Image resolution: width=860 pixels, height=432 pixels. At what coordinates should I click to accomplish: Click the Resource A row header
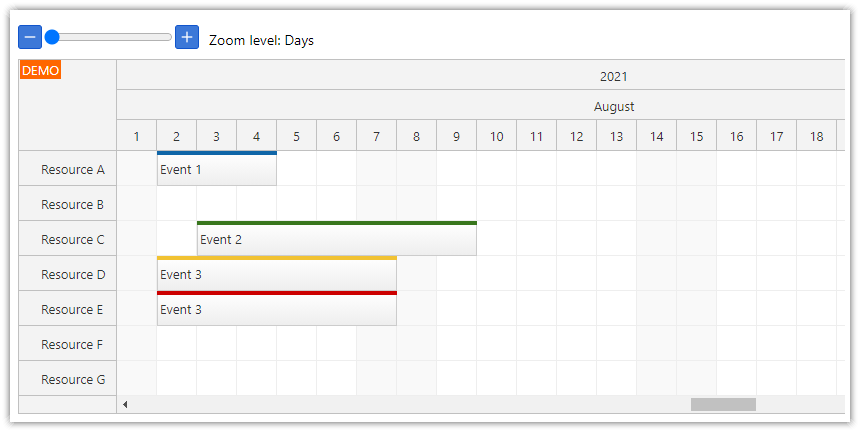click(x=68, y=169)
